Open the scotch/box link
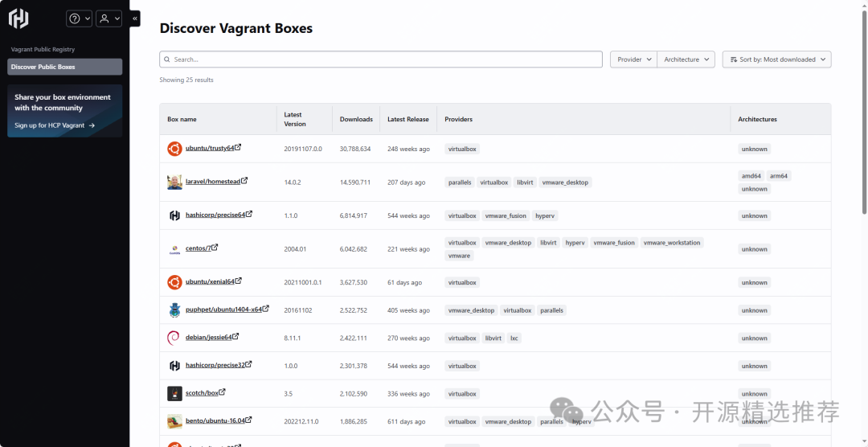 click(x=202, y=393)
